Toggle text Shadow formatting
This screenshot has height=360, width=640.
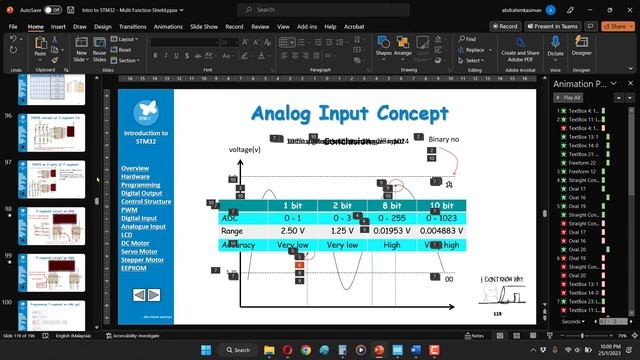click(x=187, y=56)
